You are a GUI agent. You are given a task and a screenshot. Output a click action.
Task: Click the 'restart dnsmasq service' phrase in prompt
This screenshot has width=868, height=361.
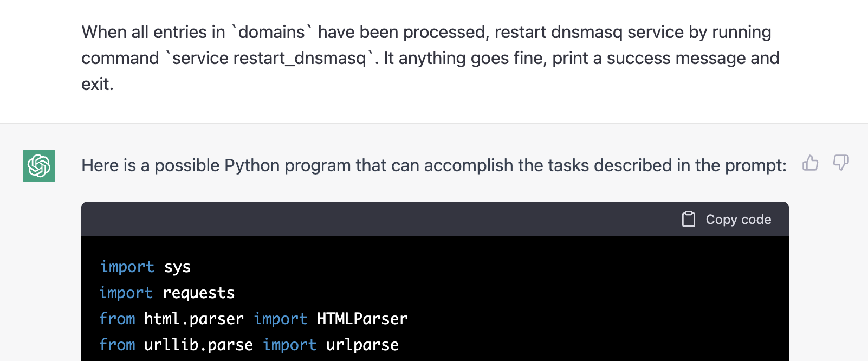[589, 32]
